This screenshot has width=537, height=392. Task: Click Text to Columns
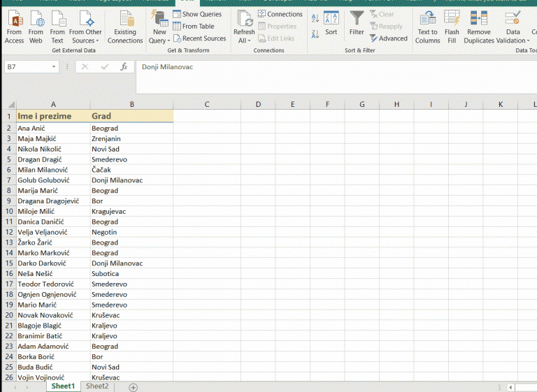tap(427, 27)
